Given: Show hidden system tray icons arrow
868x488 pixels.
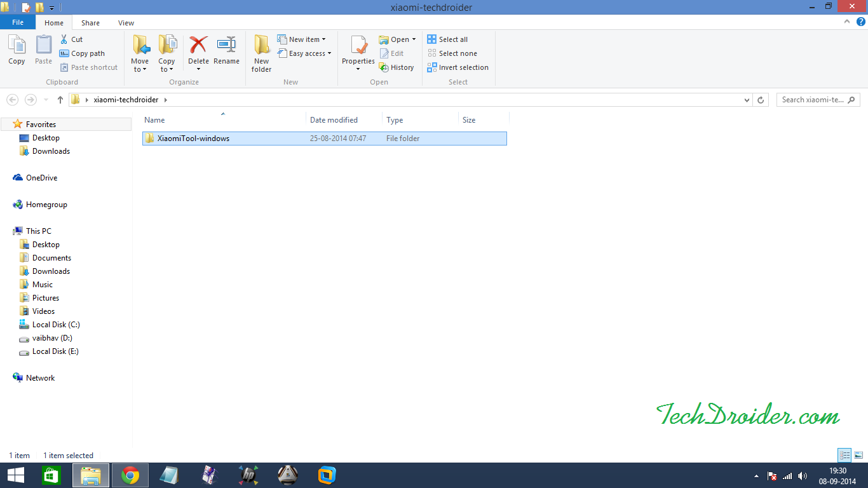Looking at the screenshot, I should click(x=756, y=476).
